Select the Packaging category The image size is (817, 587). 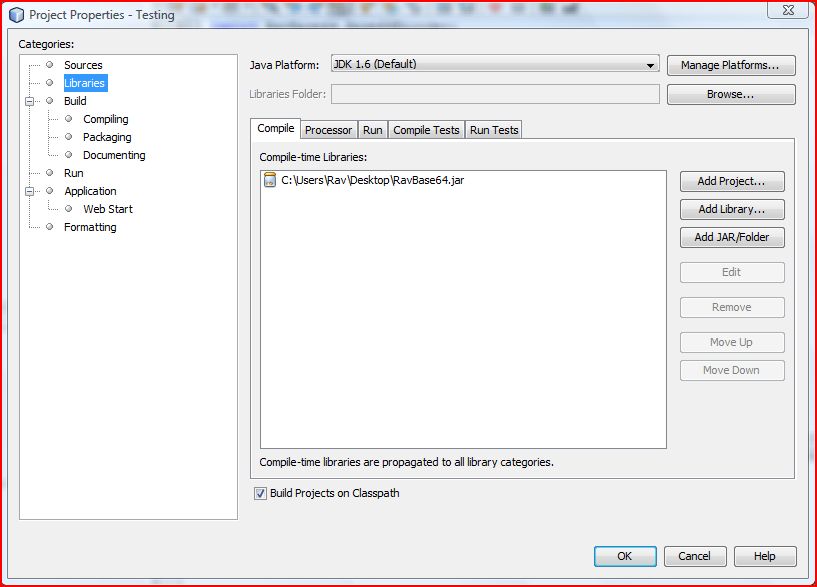tap(107, 137)
